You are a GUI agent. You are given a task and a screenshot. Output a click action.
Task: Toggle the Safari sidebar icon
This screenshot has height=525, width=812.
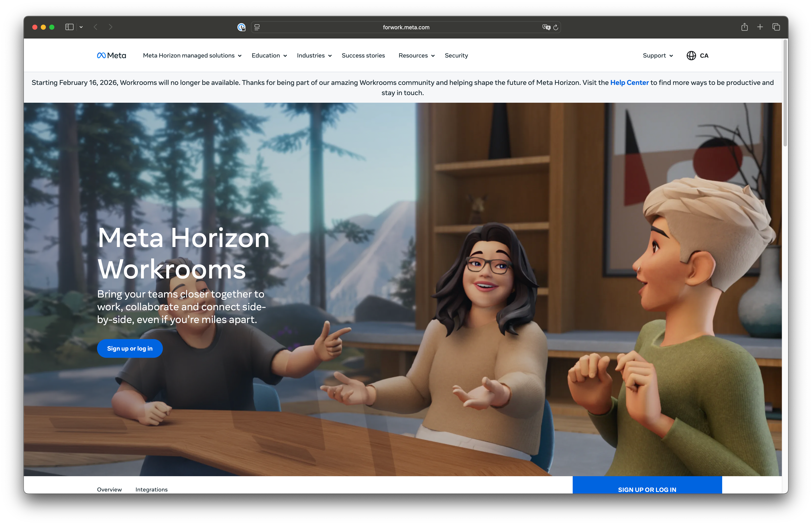point(69,27)
